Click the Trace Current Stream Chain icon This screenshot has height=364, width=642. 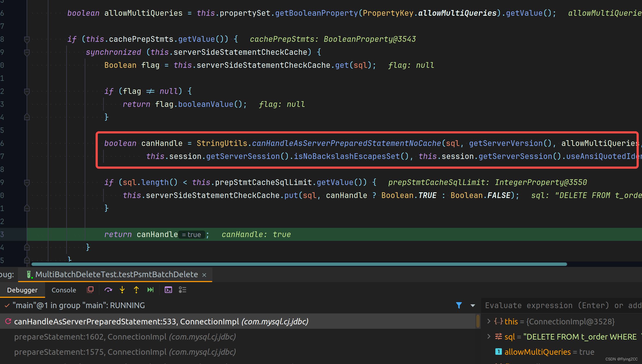click(182, 290)
